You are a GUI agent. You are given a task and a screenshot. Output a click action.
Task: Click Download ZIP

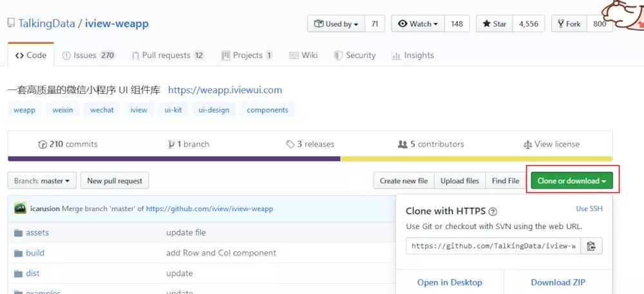tap(558, 282)
